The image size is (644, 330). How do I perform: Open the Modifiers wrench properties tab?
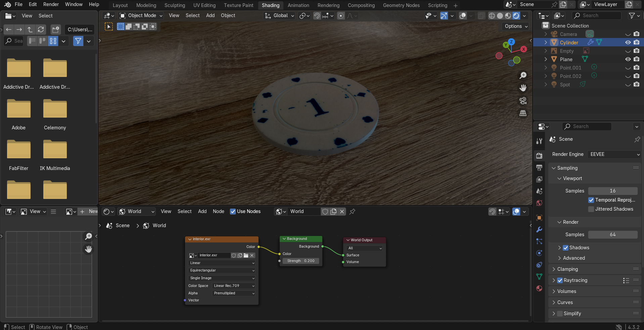pyautogui.click(x=539, y=230)
